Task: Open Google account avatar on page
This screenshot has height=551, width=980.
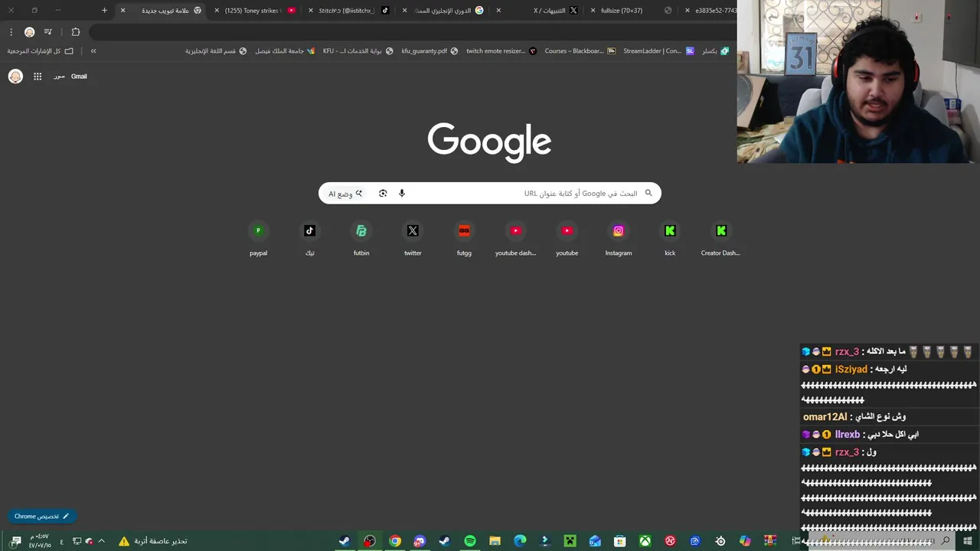Action: [x=15, y=77]
